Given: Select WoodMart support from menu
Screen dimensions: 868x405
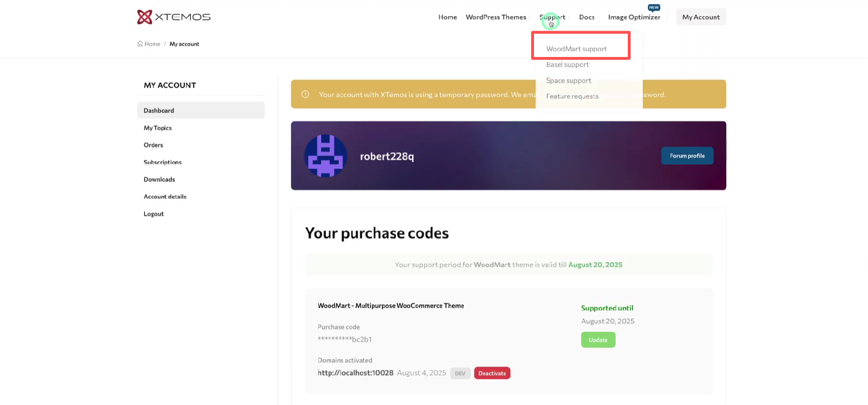Looking at the screenshot, I should pos(576,49).
